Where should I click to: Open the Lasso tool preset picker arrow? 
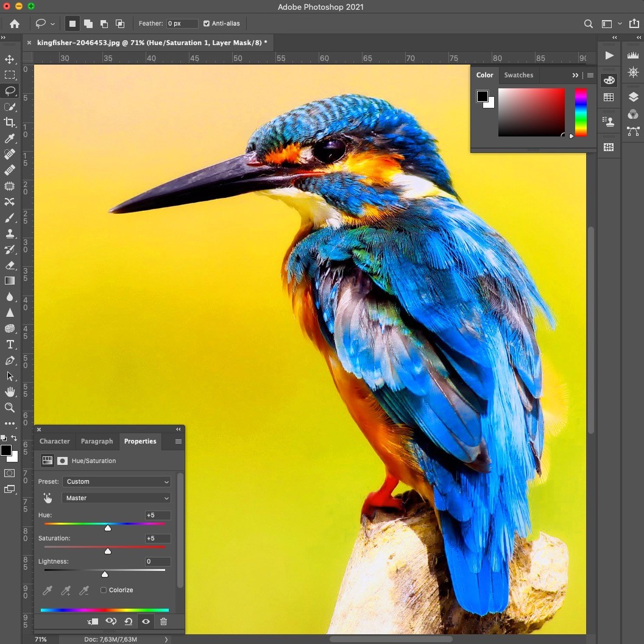(52, 24)
